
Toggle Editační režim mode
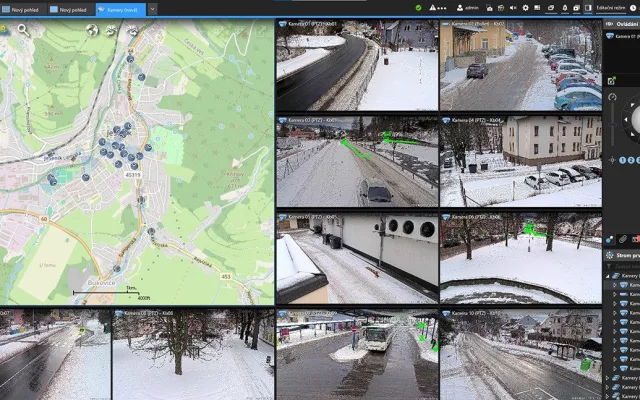(x=611, y=8)
